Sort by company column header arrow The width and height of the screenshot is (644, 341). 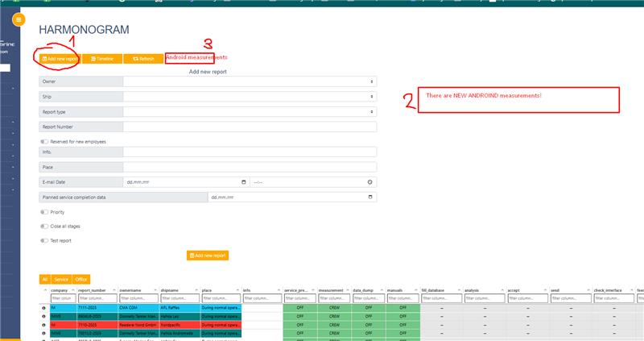pyautogui.click(x=73, y=289)
